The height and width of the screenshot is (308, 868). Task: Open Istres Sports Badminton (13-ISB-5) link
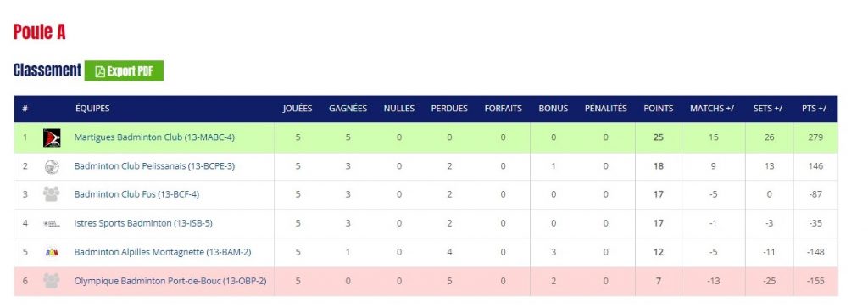143,223
